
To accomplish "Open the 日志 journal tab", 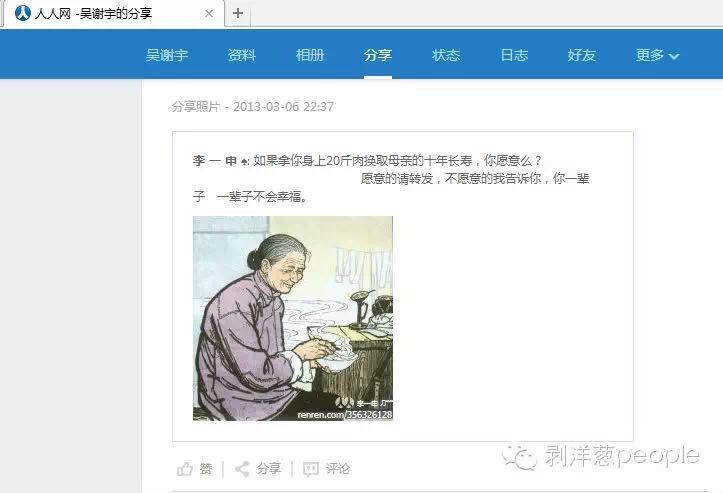I will pyautogui.click(x=514, y=55).
